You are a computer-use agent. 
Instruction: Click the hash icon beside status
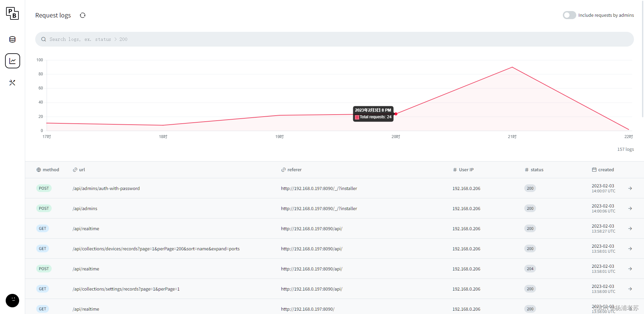pos(527,170)
